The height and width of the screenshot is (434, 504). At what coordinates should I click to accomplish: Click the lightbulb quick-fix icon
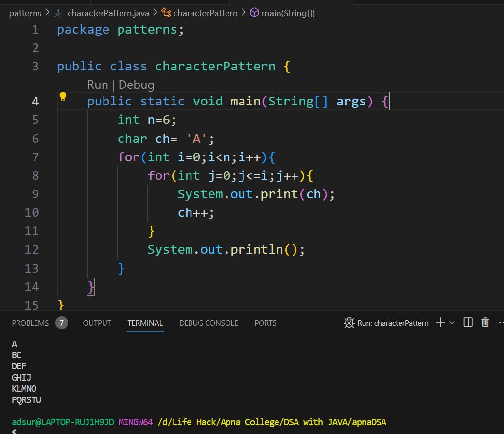(63, 96)
